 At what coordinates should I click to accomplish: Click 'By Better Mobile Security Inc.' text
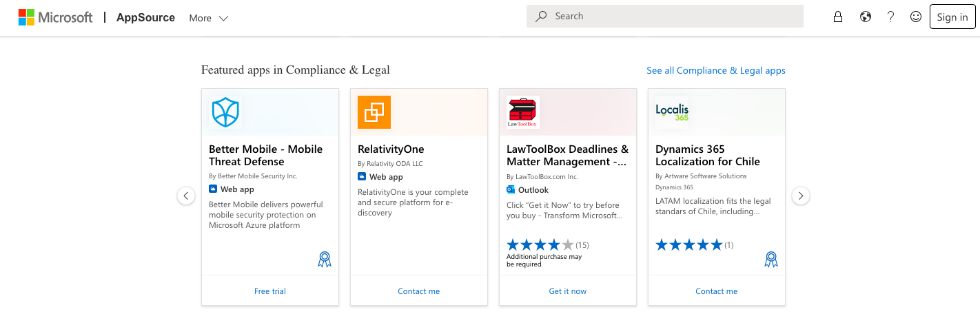[x=253, y=176]
